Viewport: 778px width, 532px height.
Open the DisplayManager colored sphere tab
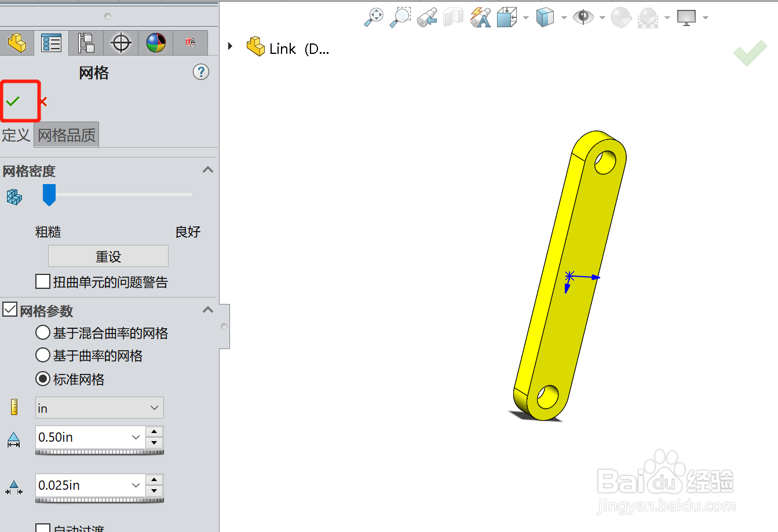click(155, 42)
